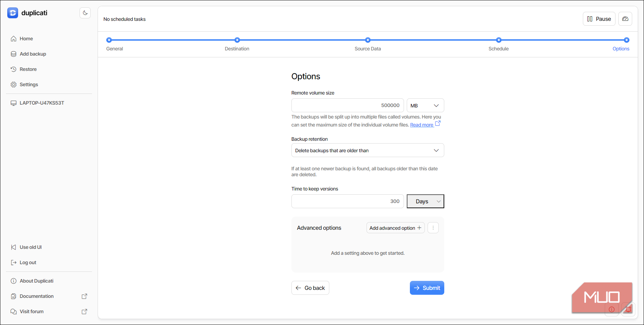Screen dimensions: 644x325
Task: Open the throttle speed gauge icon
Action: pyautogui.click(x=625, y=19)
